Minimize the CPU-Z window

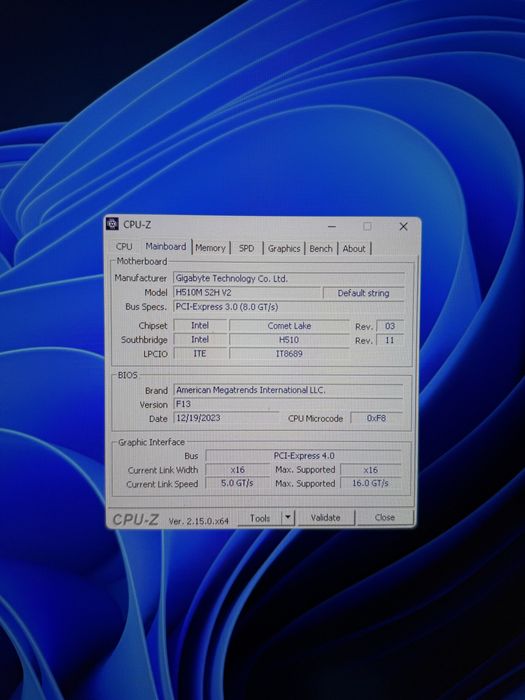point(332,226)
